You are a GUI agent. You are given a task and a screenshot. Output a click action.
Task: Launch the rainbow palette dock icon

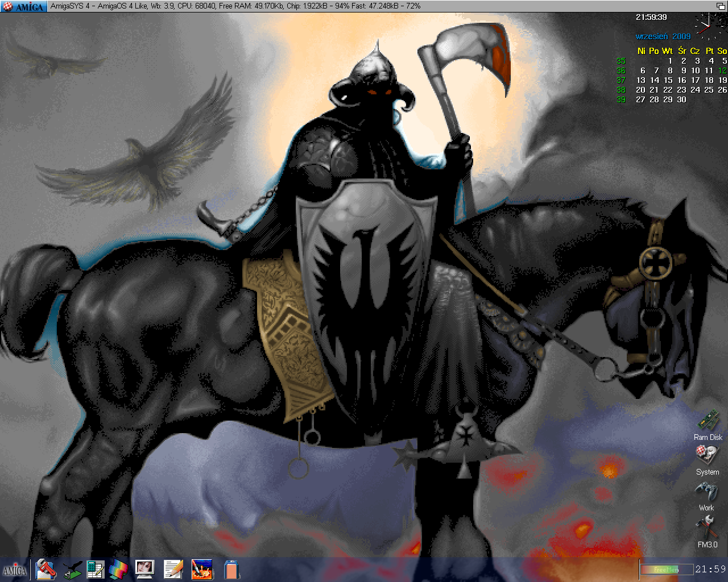point(119,569)
